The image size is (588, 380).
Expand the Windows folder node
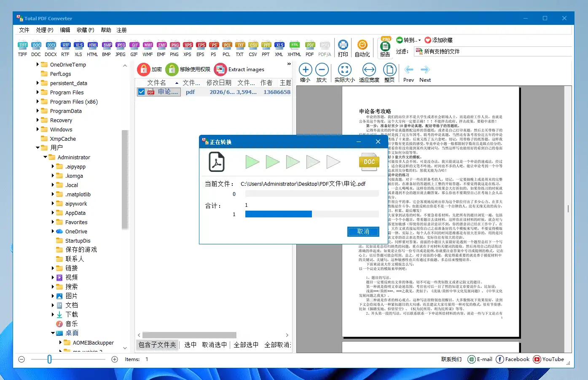(x=38, y=129)
